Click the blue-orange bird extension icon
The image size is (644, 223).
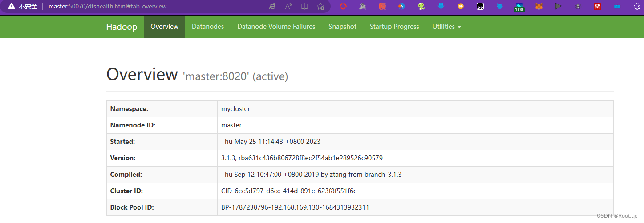(402, 6)
